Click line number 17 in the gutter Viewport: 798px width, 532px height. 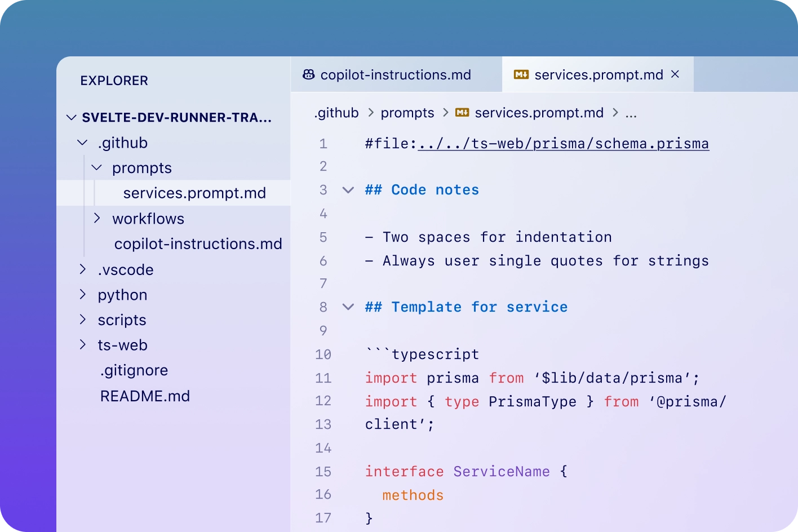323,518
